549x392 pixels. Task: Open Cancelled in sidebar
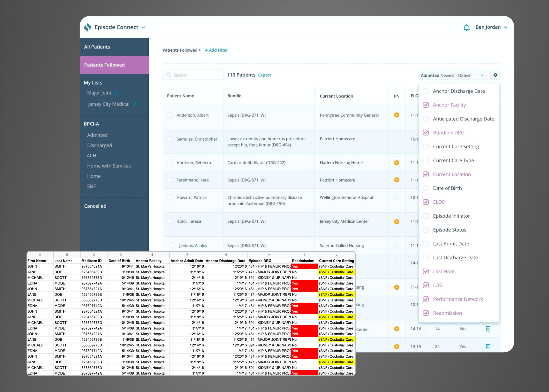coord(95,206)
